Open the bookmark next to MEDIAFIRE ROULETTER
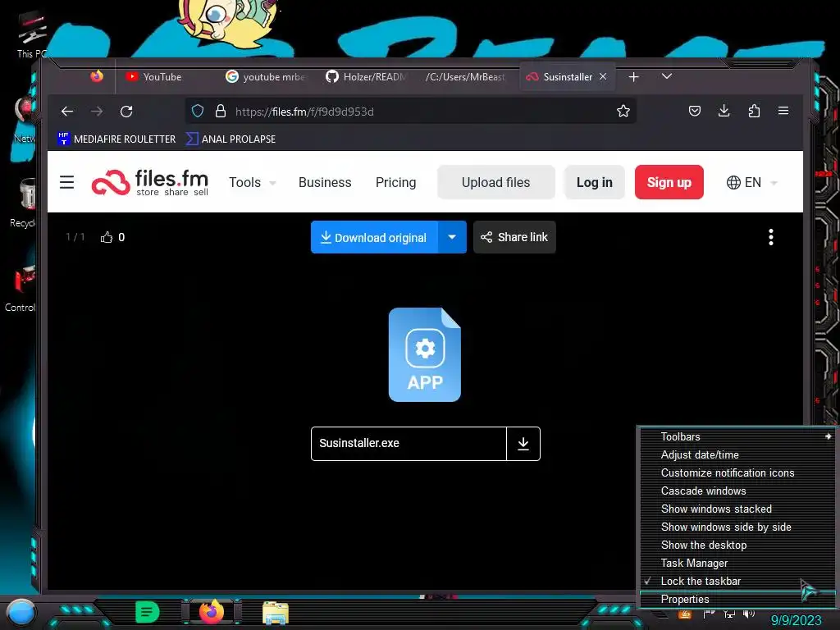 click(231, 139)
